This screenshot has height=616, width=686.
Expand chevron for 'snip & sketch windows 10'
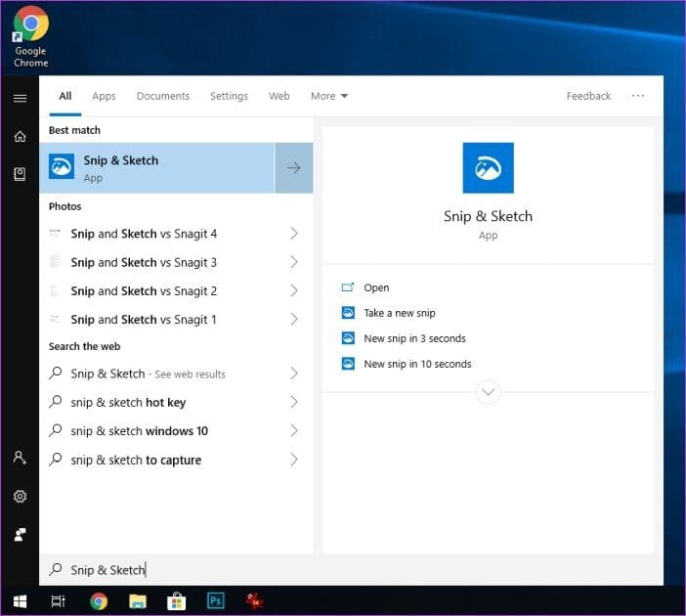click(x=294, y=431)
